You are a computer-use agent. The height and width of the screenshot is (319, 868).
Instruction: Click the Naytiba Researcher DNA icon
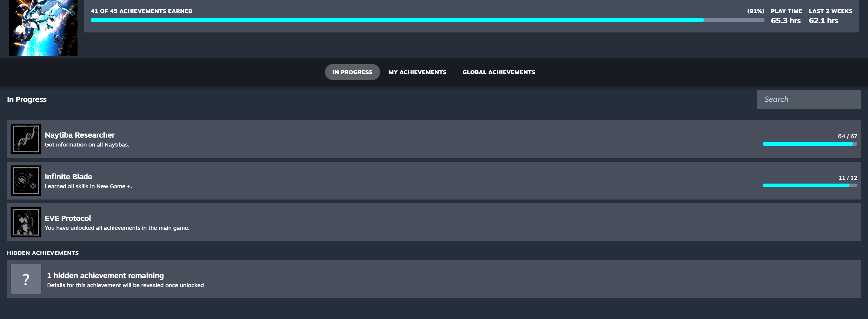click(x=26, y=139)
